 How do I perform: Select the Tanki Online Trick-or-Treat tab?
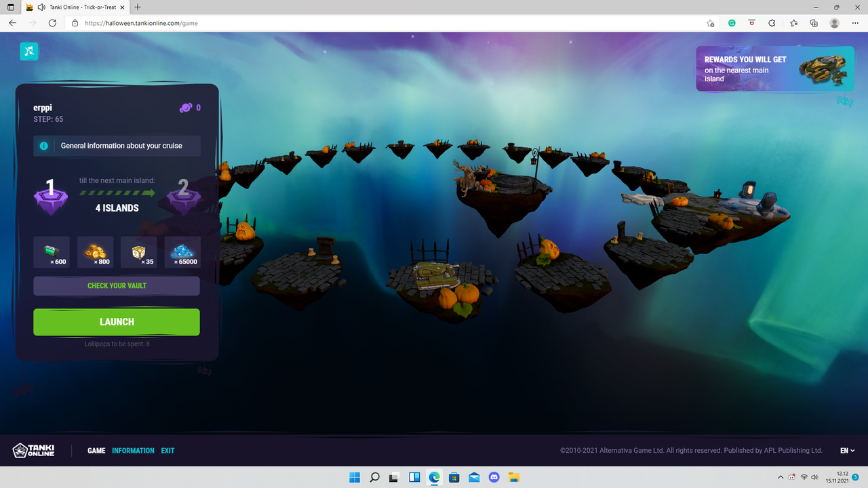(75, 7)
